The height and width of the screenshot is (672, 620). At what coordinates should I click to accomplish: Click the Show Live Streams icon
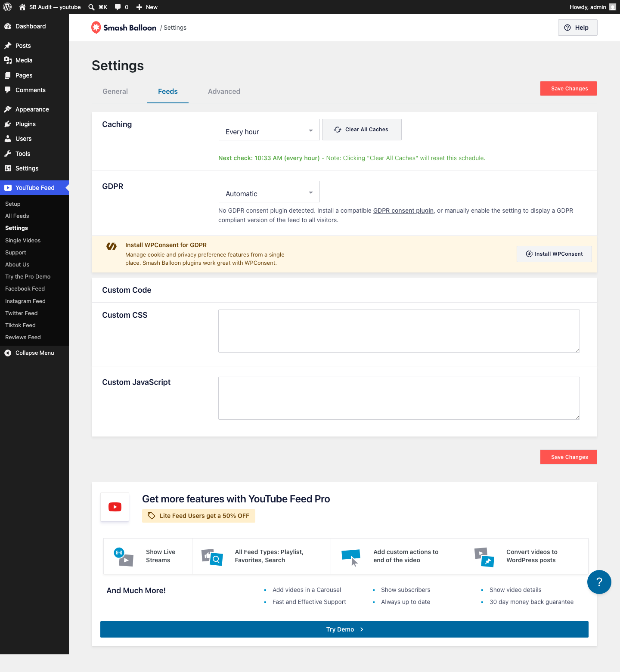(x=124, y=557)
